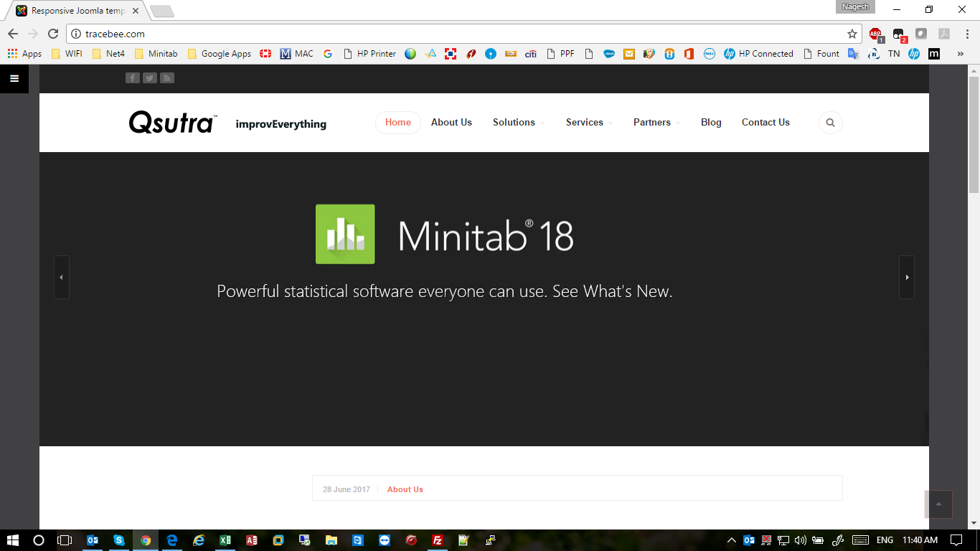Open the Google Apps bookmark folder
The height and width of the screenshot is (551, 980).
click(x=219, y=54)
